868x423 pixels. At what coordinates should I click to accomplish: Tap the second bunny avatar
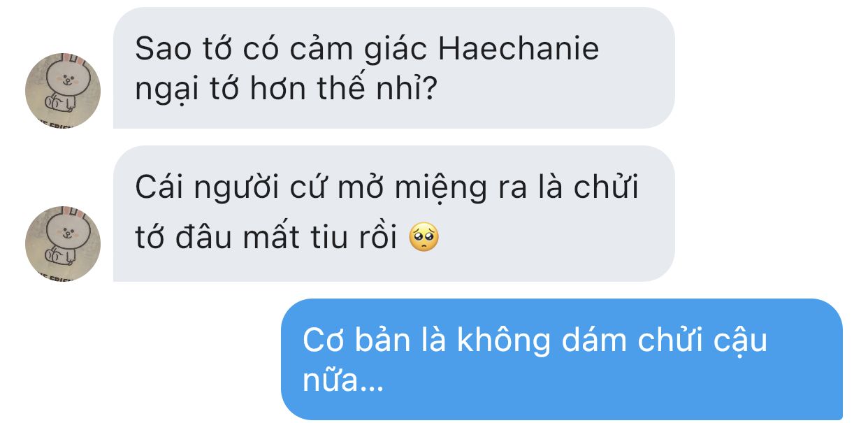(63, 243)
